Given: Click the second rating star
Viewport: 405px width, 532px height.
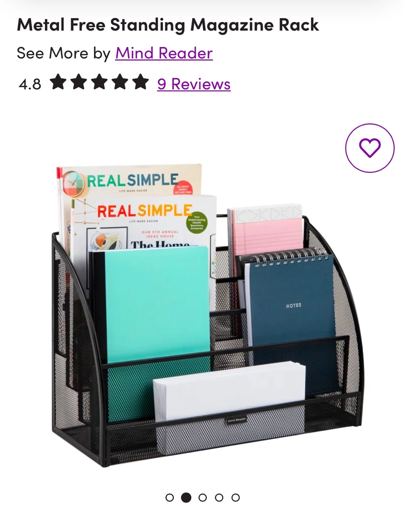Looking at the screenshot, I should 79,82.
